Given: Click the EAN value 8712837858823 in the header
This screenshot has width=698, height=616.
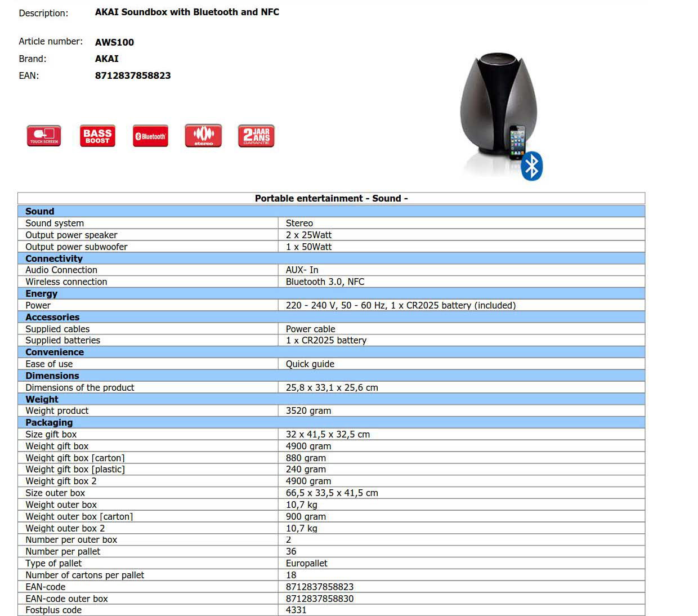Looking at the screenshot, I should tap(133, 75).
